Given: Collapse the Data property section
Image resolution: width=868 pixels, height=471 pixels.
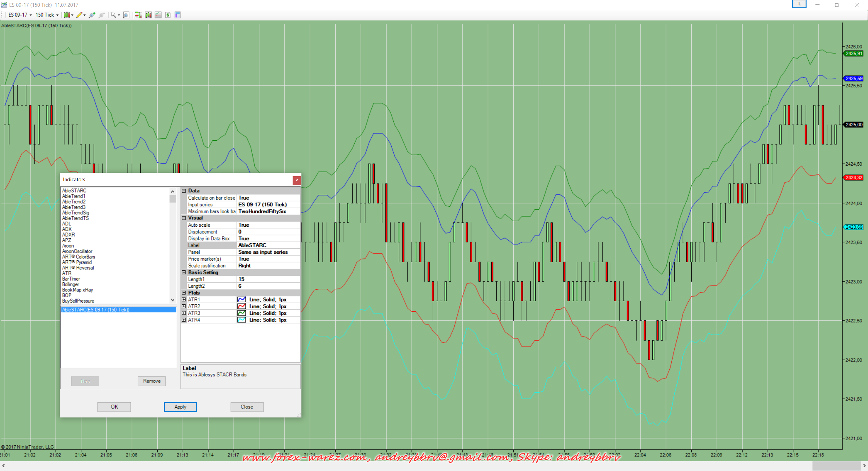Looking at the screenshot, I should tap(184, 191).
